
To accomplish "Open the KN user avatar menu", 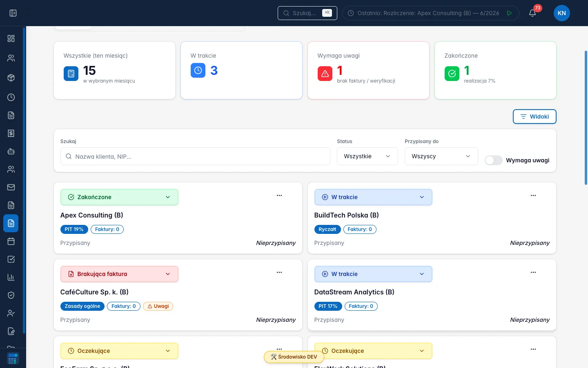I will point(562,13).
